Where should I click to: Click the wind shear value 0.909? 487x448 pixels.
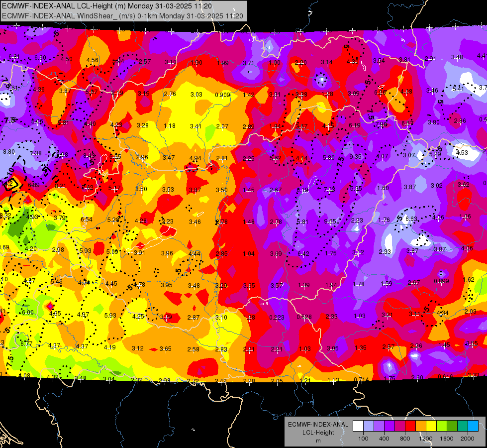pyautogui.click(x=222, y=95)
